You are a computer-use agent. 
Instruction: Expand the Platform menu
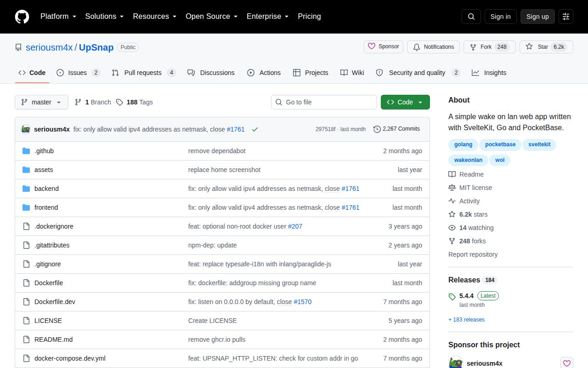[x=58, y=17]
